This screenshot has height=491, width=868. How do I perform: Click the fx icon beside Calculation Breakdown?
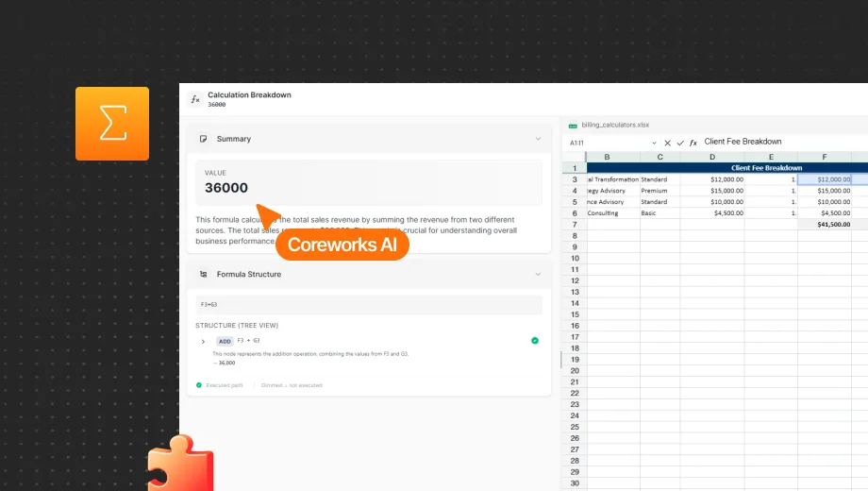[x=195, y=99]
